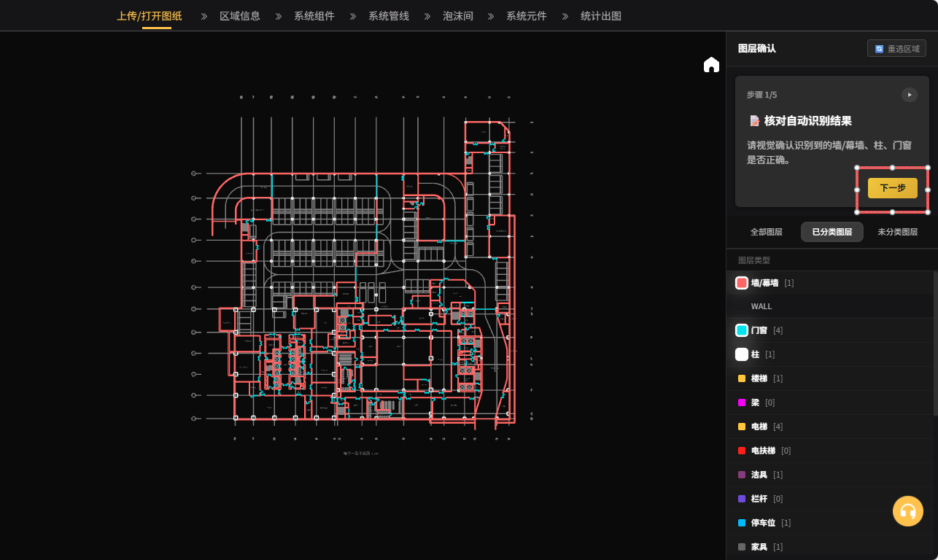Click the 门窗 cyan layer swatch
938x560 pixels.
[x=742, y=330]
